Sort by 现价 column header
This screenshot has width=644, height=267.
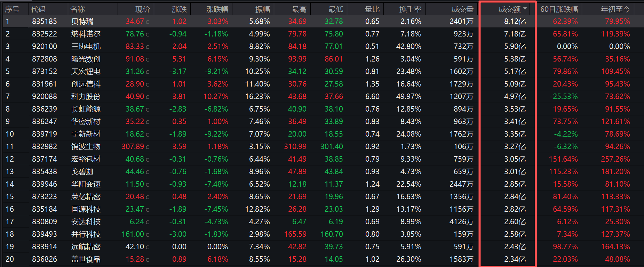point(143,9)
